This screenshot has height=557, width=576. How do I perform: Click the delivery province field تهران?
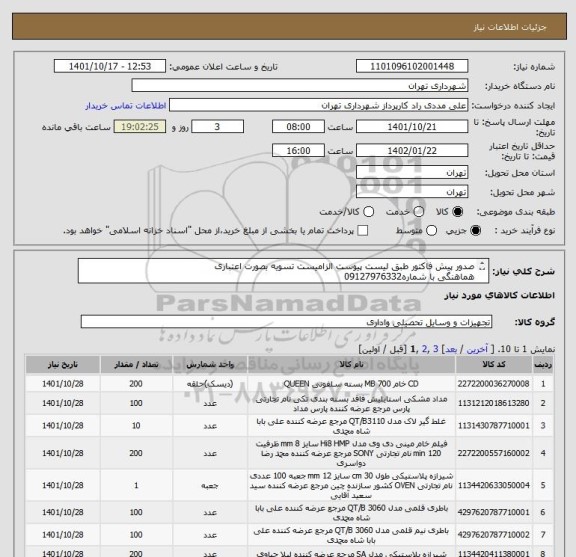pos(412,172)
